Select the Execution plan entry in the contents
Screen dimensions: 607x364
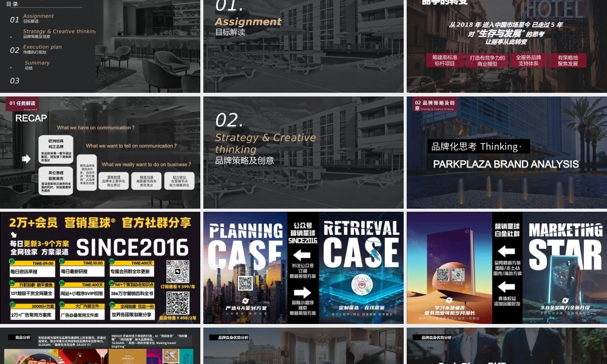(x=42, y=47)
